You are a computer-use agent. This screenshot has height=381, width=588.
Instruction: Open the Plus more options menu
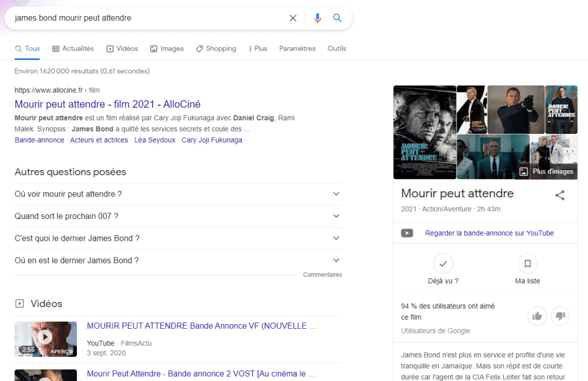click(x=258, y=49)
